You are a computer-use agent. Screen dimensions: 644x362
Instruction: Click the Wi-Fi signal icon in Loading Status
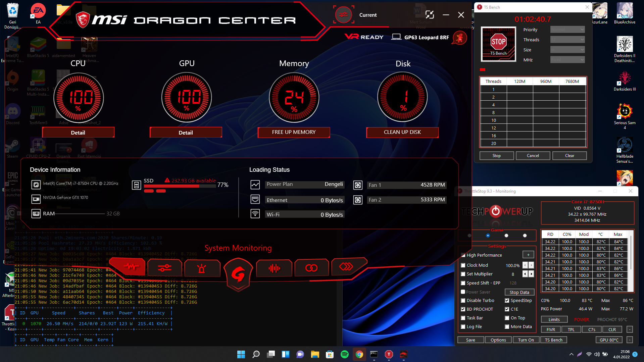[255, 214]
